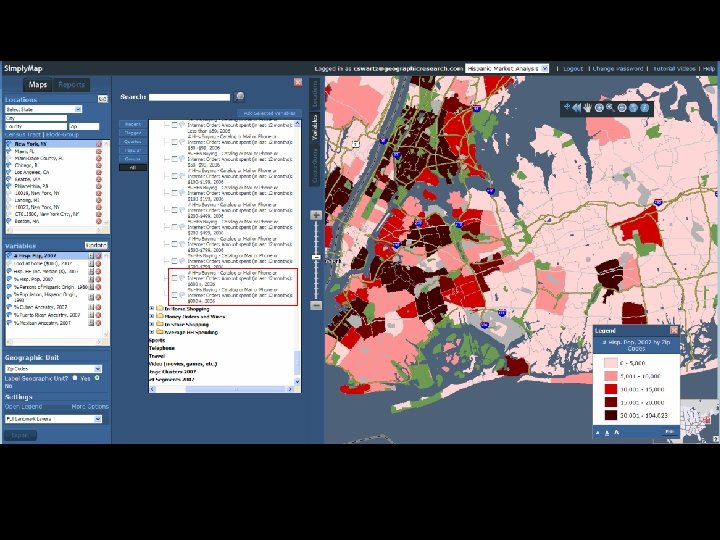
Task: Select Yes for Label Geographic Unit
Action: point(75,378)
